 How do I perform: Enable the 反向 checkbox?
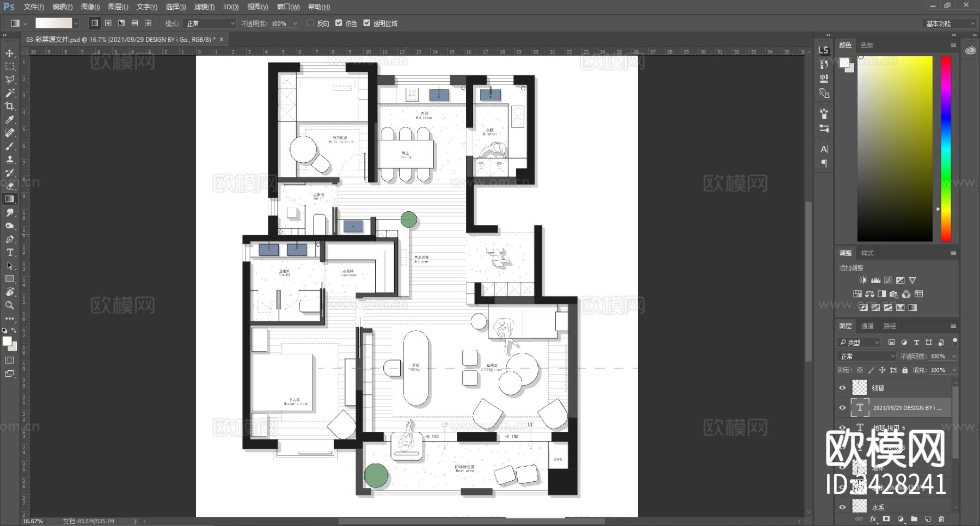pyautogui.click(x=310, y=23)
